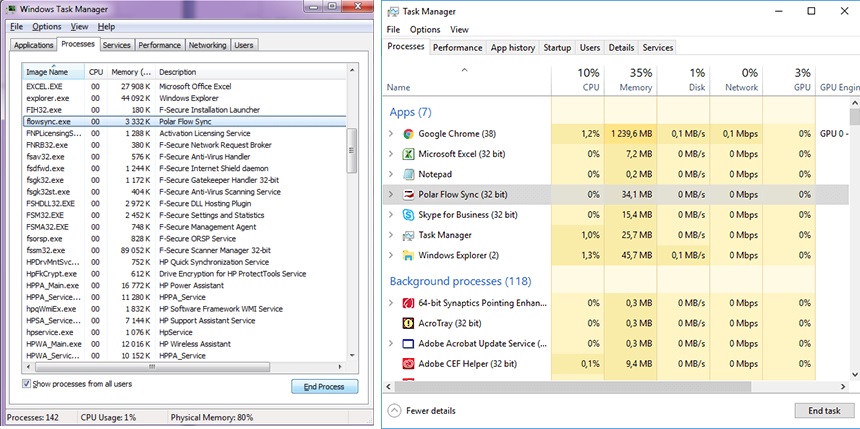
Task: Click the Synaptics Pointing Enhancements icon
Action: 408,303
